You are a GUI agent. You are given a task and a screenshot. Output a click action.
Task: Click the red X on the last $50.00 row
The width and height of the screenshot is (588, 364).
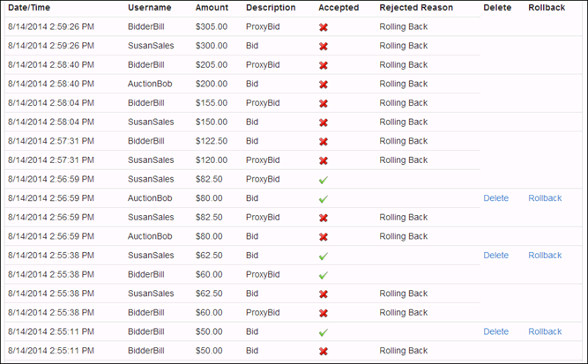(x=324, y=352)
